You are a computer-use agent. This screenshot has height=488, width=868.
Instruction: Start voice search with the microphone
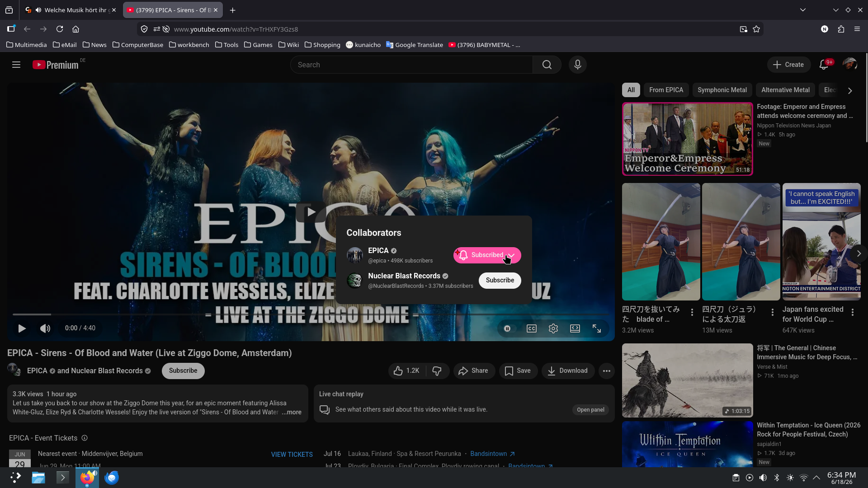click(577, 65)
